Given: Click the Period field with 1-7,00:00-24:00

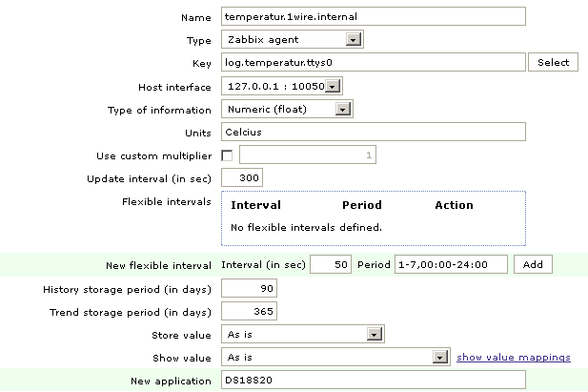Looking at the screenshot, I should (450, 264).
